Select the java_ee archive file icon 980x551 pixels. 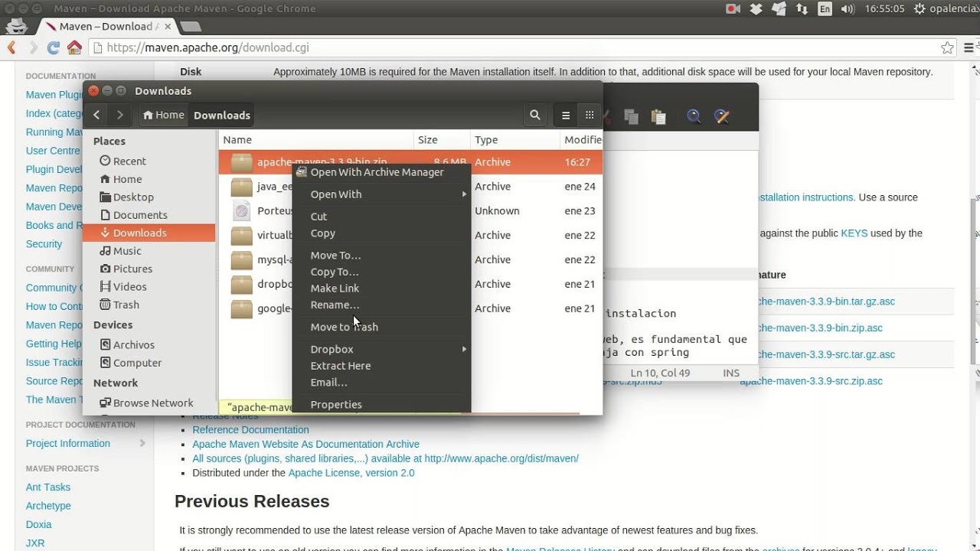coord(242,187)
